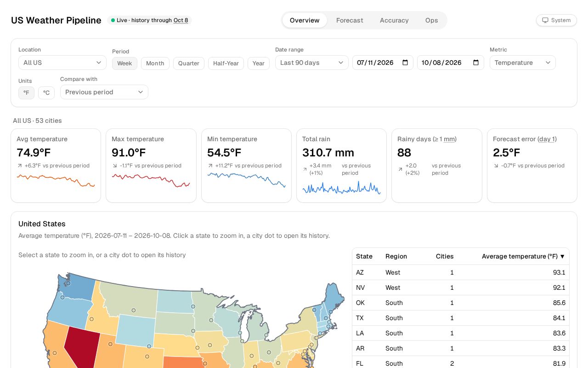
Task: Open the Last 90 days date range dropdown
Action: pyautogui.click(x=312, y=63)
